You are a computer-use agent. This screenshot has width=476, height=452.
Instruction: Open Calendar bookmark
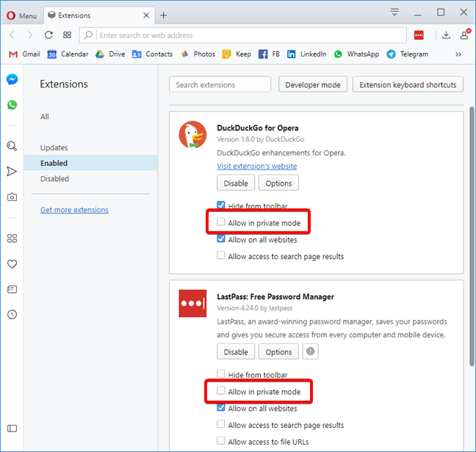(68, 54)
